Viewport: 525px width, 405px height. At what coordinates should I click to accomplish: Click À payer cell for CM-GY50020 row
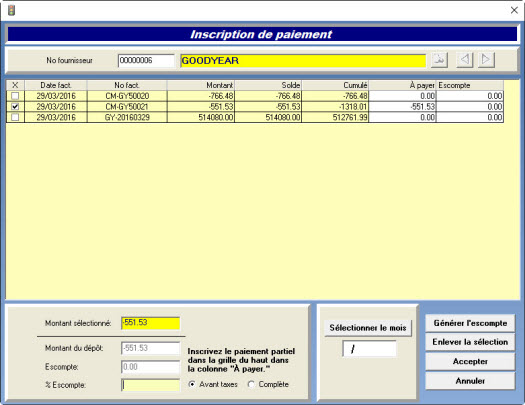[x=402, y=96]
